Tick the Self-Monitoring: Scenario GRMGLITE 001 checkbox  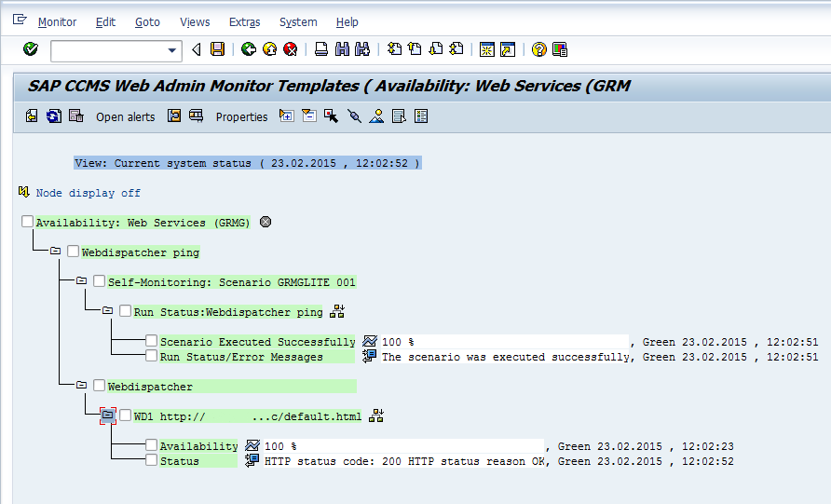[99, 280]
